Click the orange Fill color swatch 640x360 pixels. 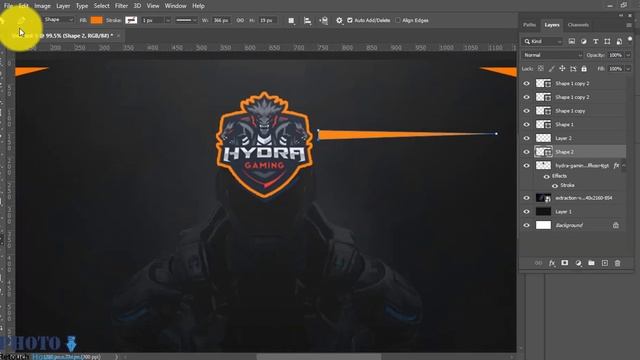(x=96, y=20)
